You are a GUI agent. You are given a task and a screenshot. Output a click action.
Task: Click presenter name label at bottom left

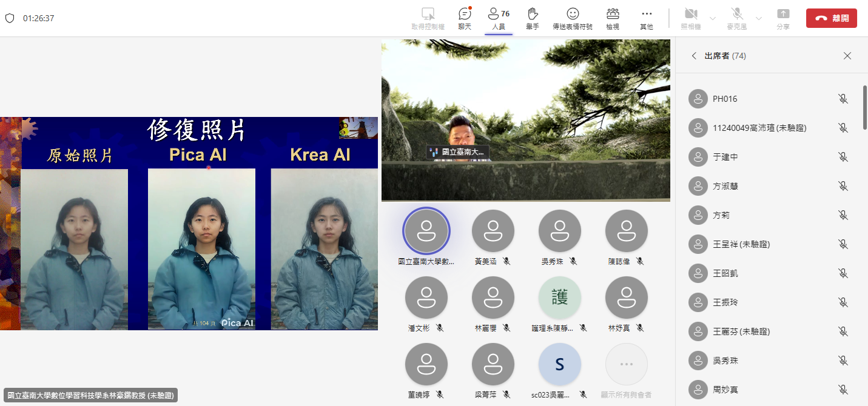point(90,395)
